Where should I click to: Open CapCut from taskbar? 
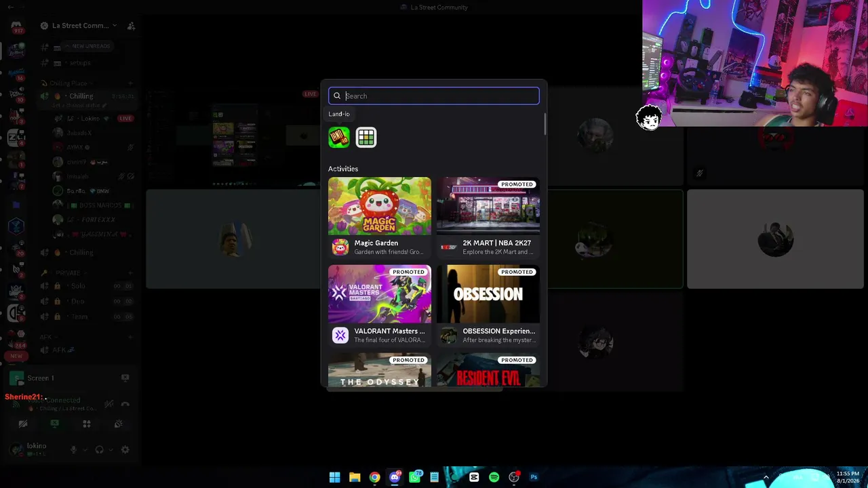[x=474, y=477]
